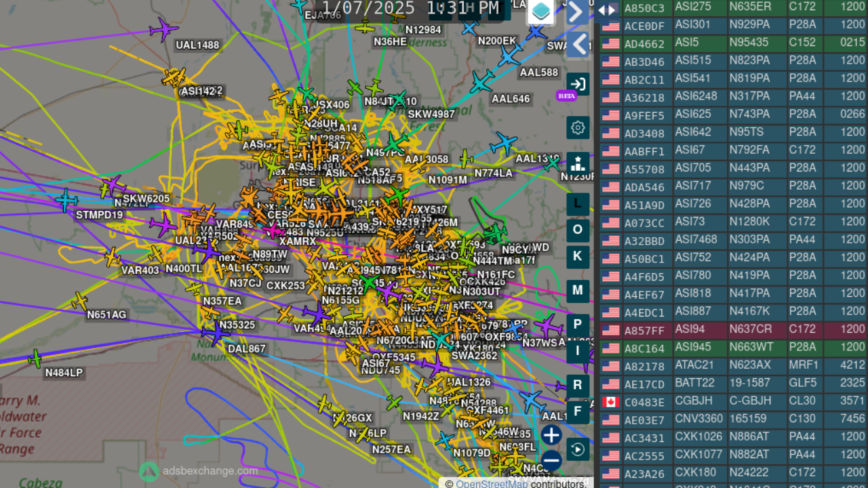Open the replay playback icon

578,449
